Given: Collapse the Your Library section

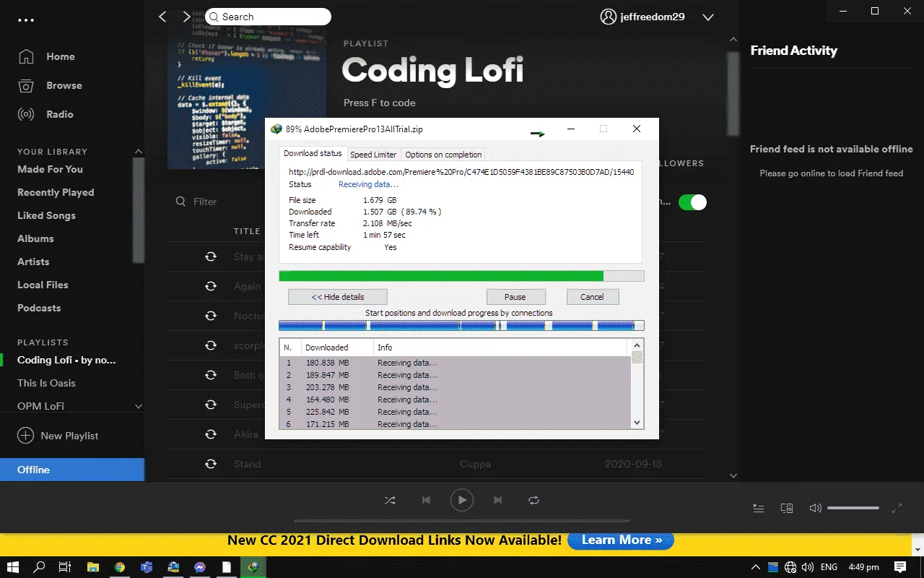Looking at the screenshot, I should pos(139,152).
